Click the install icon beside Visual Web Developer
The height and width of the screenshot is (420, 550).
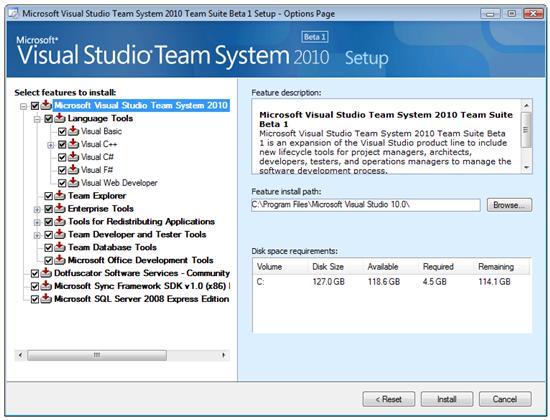click(x=73, y=182)
